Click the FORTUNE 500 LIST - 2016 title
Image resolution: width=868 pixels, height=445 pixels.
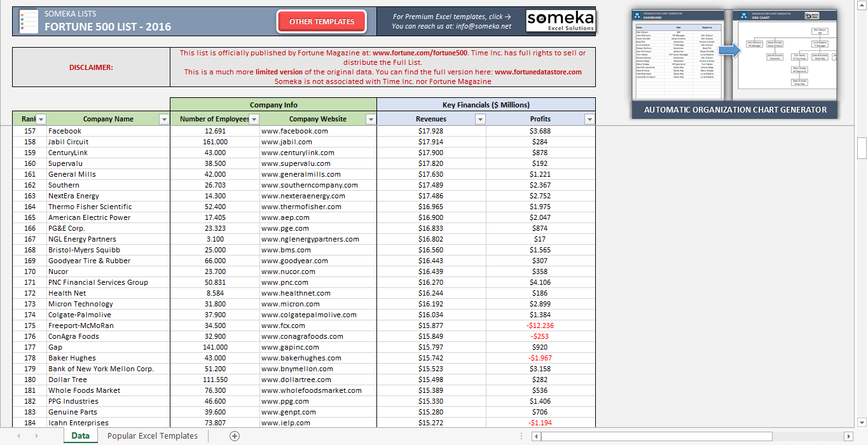[108, 27]
